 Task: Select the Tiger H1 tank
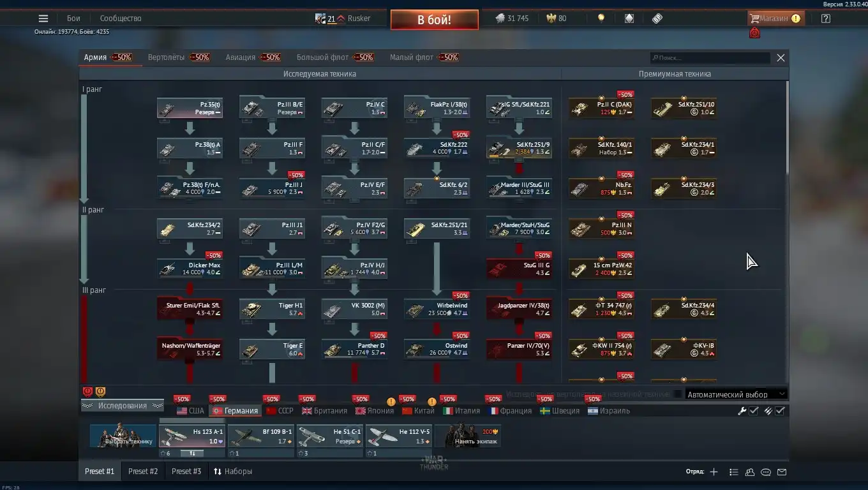(x=272, y=309)
